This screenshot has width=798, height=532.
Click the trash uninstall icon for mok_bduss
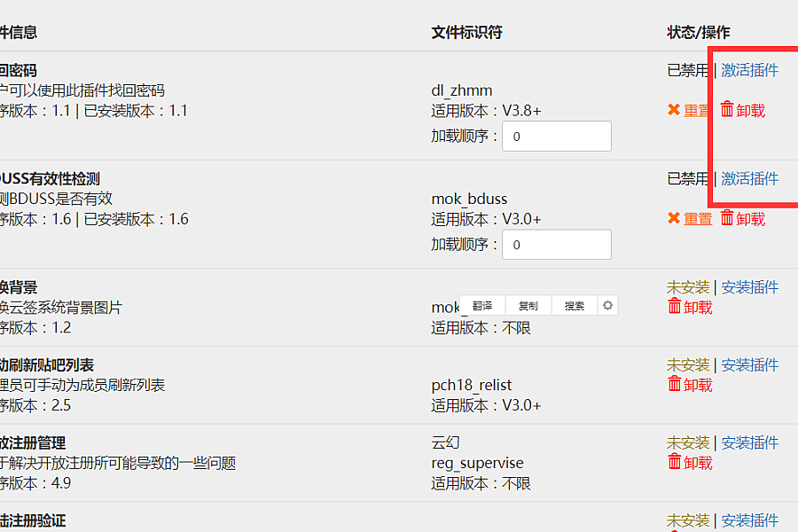click(727, 218)
